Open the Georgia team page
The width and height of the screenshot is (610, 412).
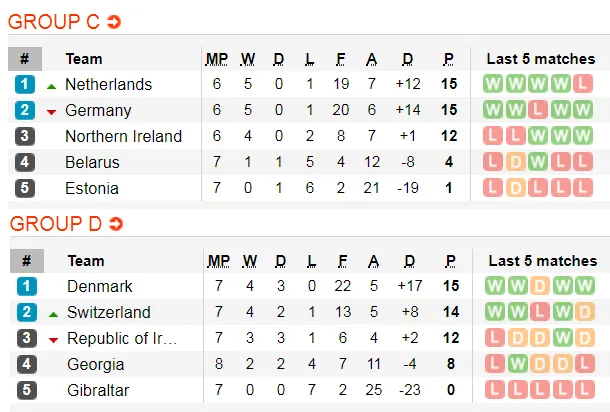click(x=96, y=364)
